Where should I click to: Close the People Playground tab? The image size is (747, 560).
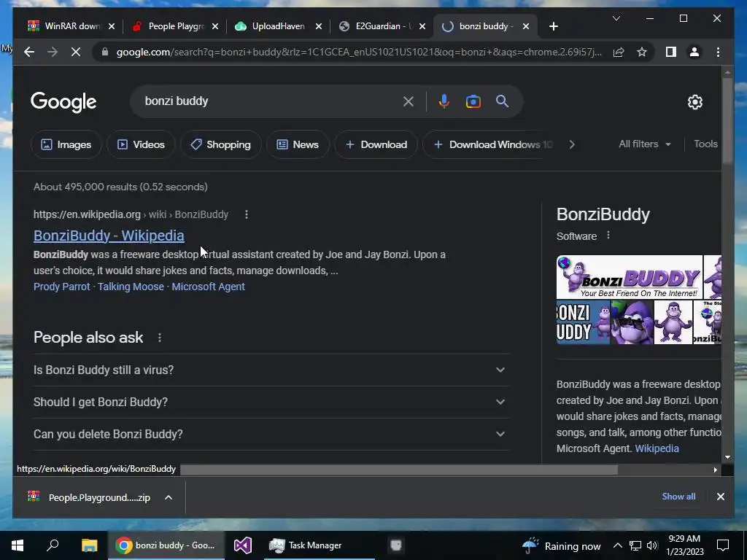[215, 27]
